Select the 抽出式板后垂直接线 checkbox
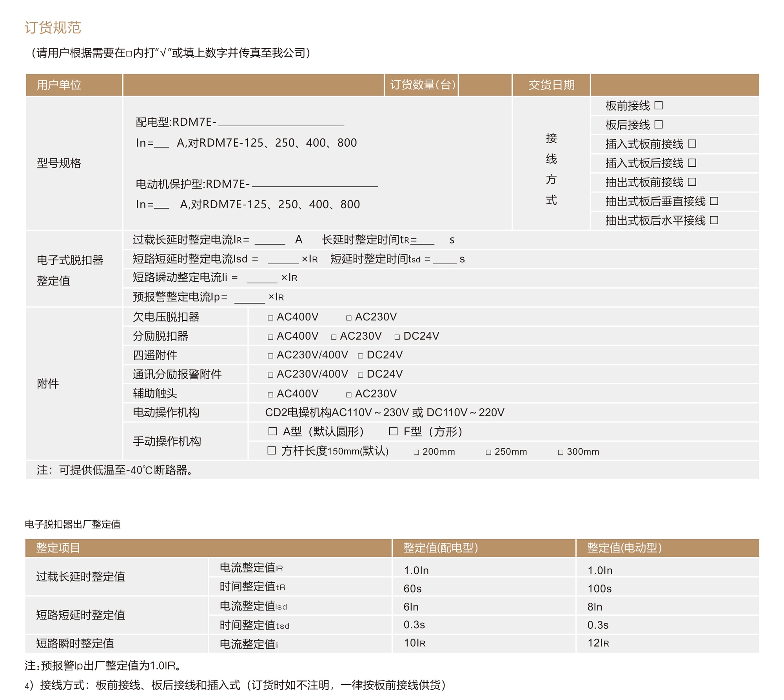784x700 pixels. click(x=714, y=201)
